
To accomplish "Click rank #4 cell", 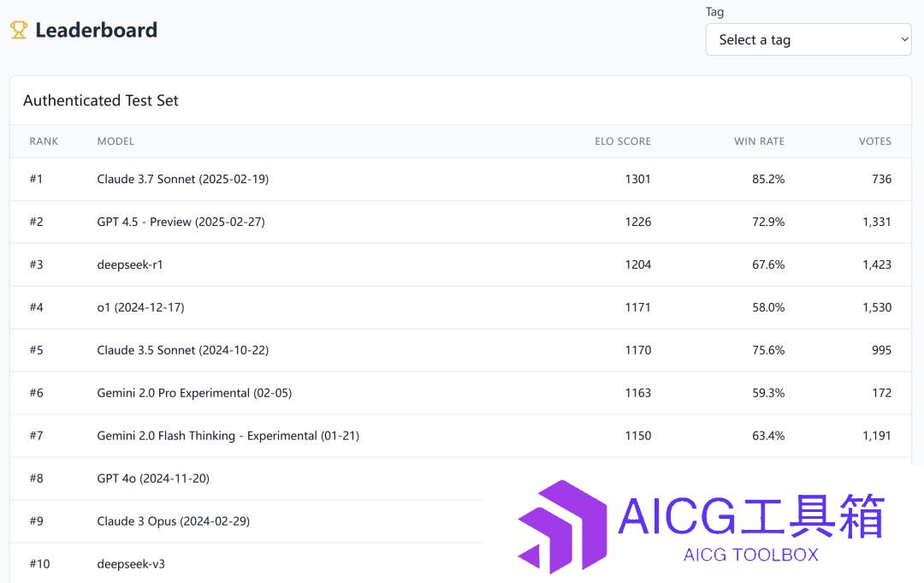I will [37, 307].
